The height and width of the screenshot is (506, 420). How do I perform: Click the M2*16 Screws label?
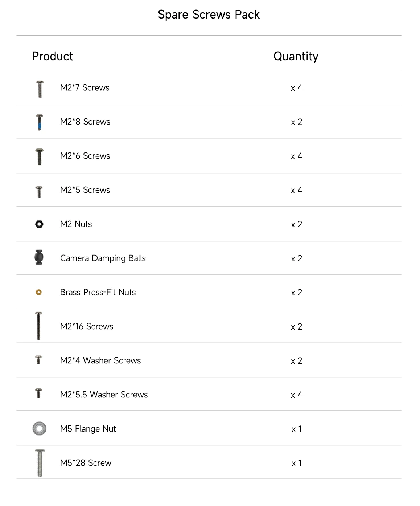click(87, 326)
